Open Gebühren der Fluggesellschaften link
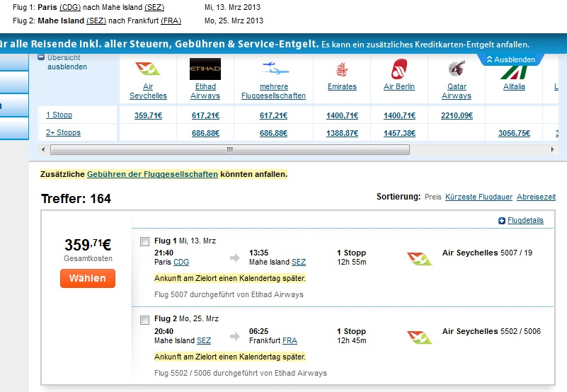Image resolution: width=567 pixels, height=392 pixels. [153, 174]
